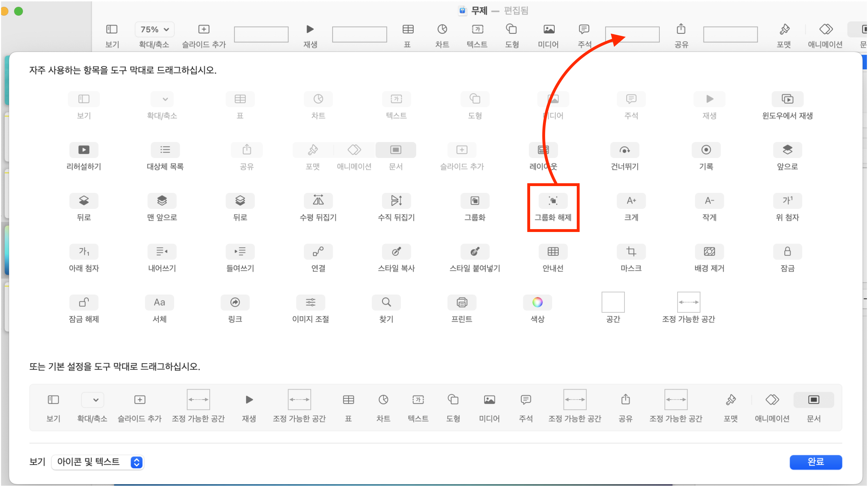Image resolution: width=868 pixels, height=486 pixels.
Task: Click the 안내선 guides icon
Action: pyautogui.click(x=553, y=252)
